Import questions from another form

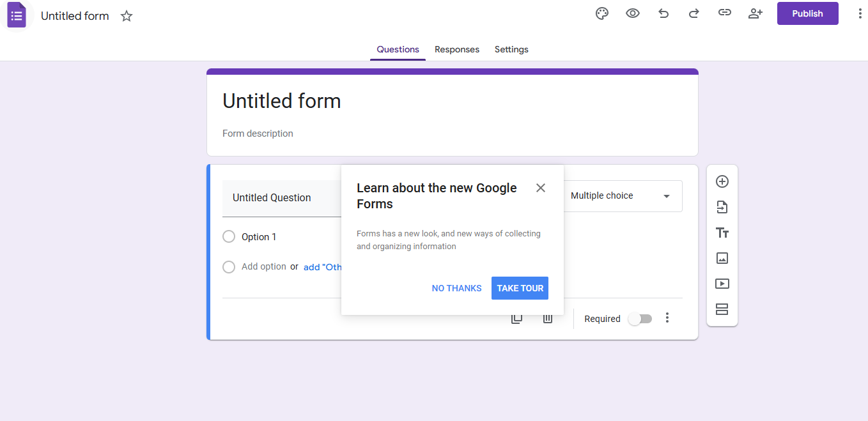click(x=722, y=207)
